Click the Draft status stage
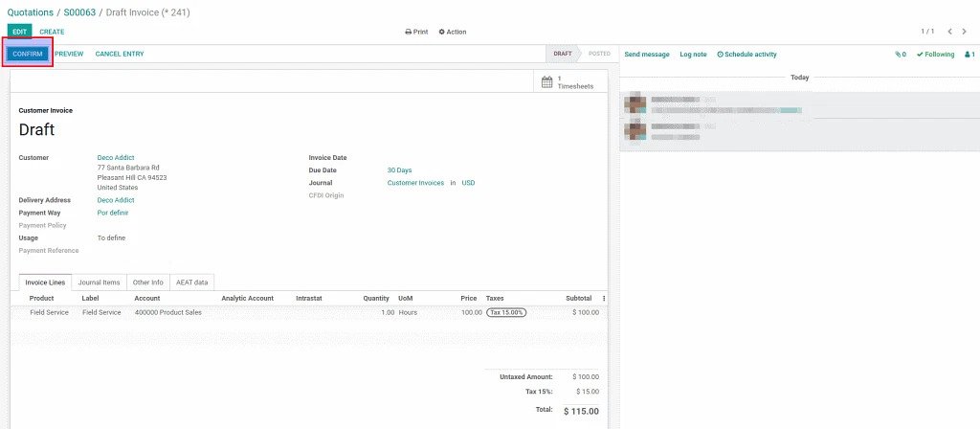This screenshot has height=429, width=980. coord(563,54)
